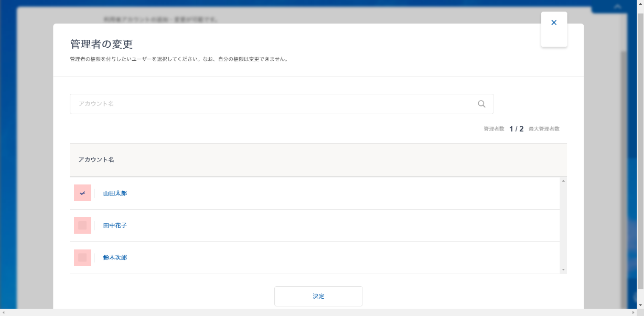Check the 鈴木次郎 checkbox
The image size is (644, 316).
click(x=82, y=258)
